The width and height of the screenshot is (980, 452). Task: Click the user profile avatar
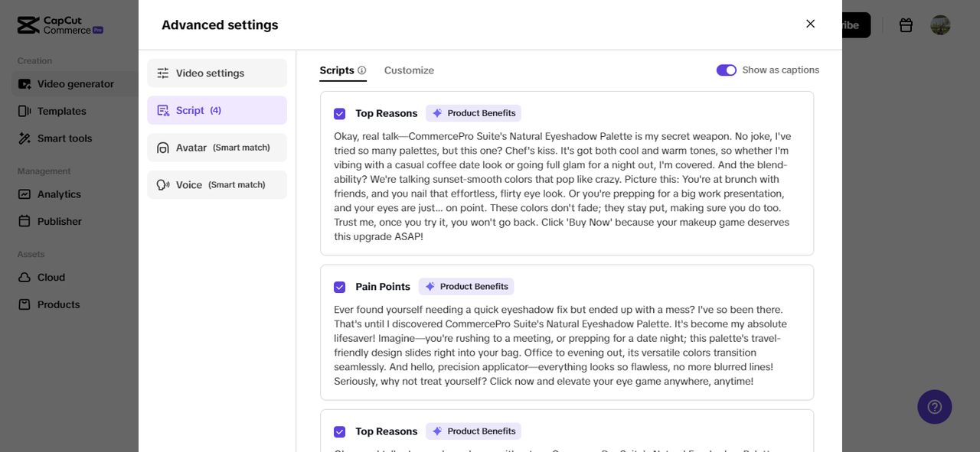tap(940, 25)
